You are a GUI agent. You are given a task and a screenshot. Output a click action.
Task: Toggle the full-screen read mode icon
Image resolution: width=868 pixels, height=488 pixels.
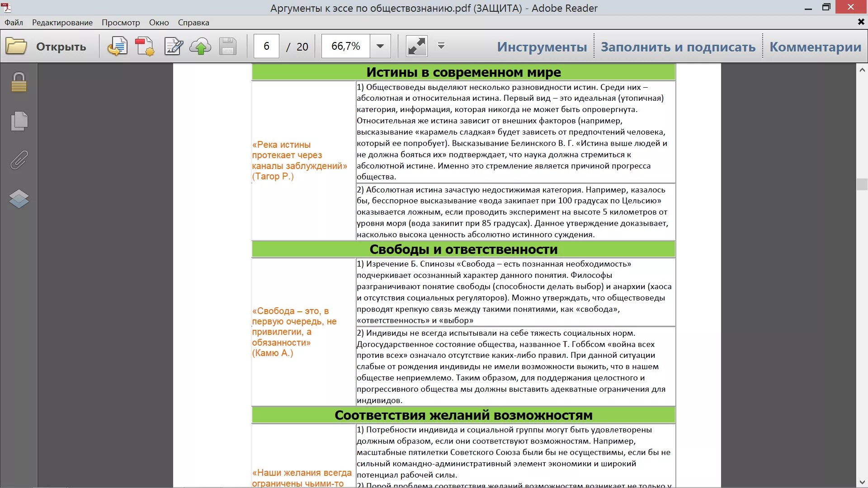coord(416,46)
